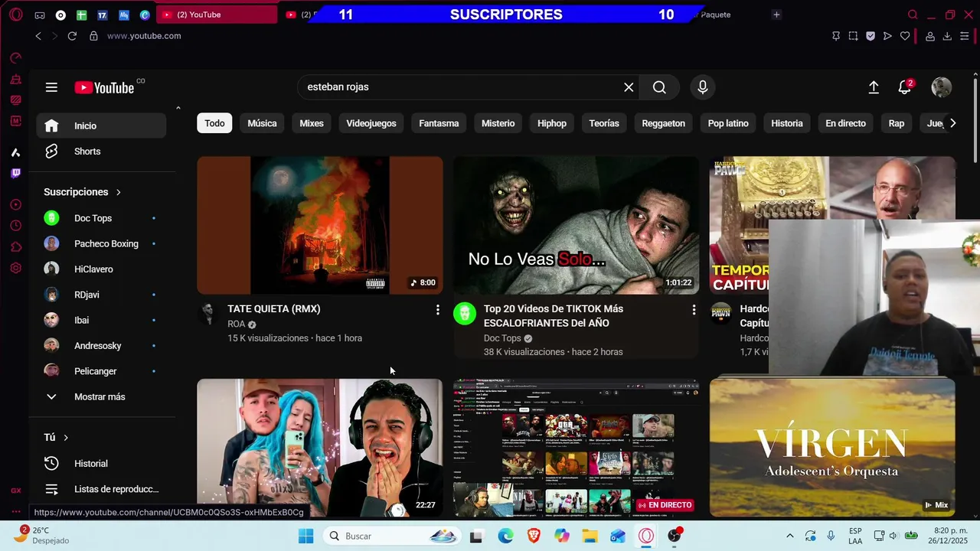
Task: Open the Opera sidebar history clock
Action: [x=15, y=226]
